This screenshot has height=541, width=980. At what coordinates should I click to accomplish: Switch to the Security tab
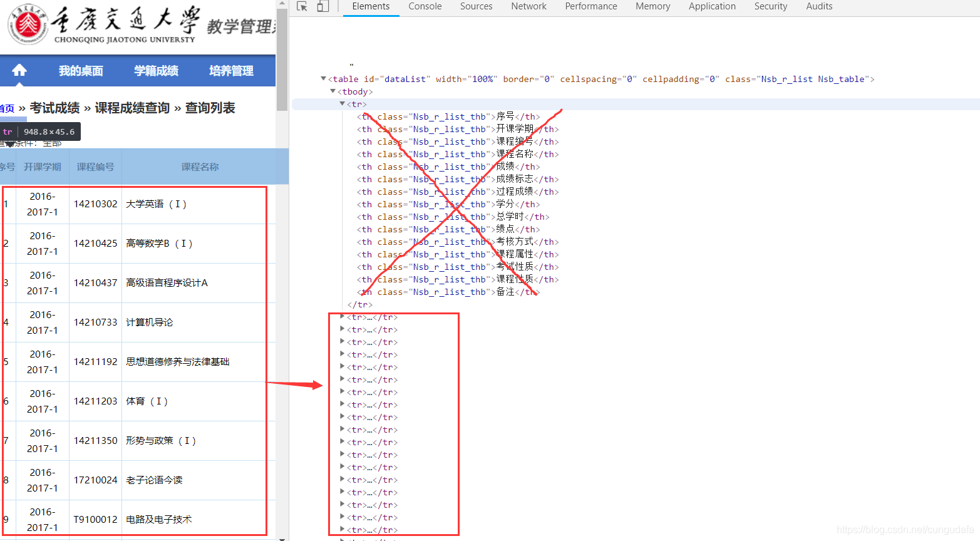771,6
